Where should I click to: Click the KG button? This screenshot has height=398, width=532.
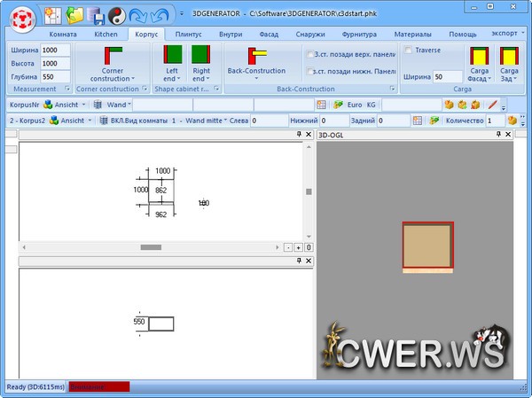point(372,105)
